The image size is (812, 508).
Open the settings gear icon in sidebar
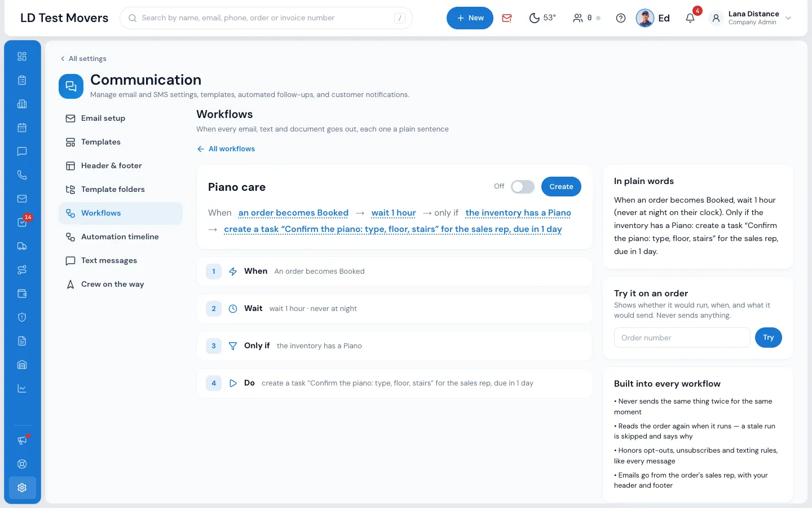[x=22, y=488]
